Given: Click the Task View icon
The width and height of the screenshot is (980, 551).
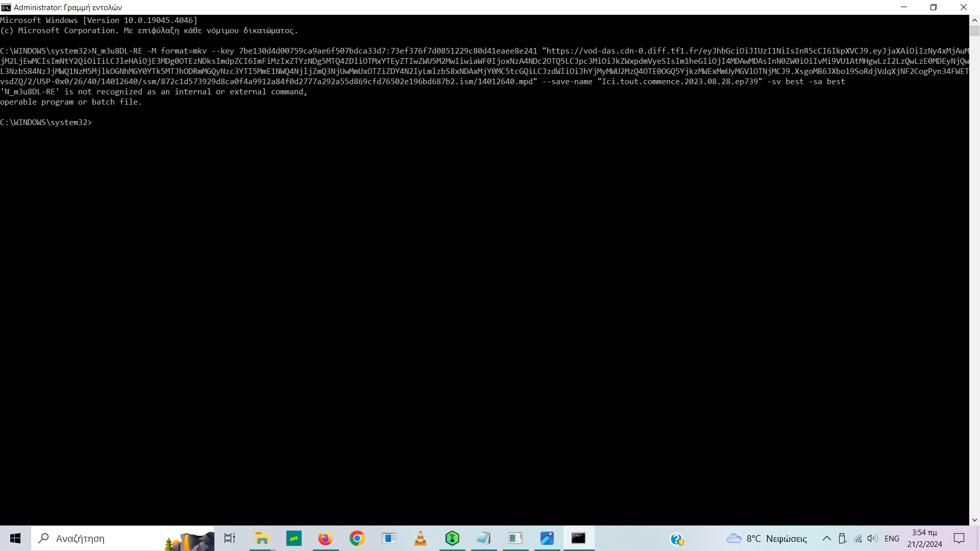Looking at the screenshot, I should tap(230, 538).
